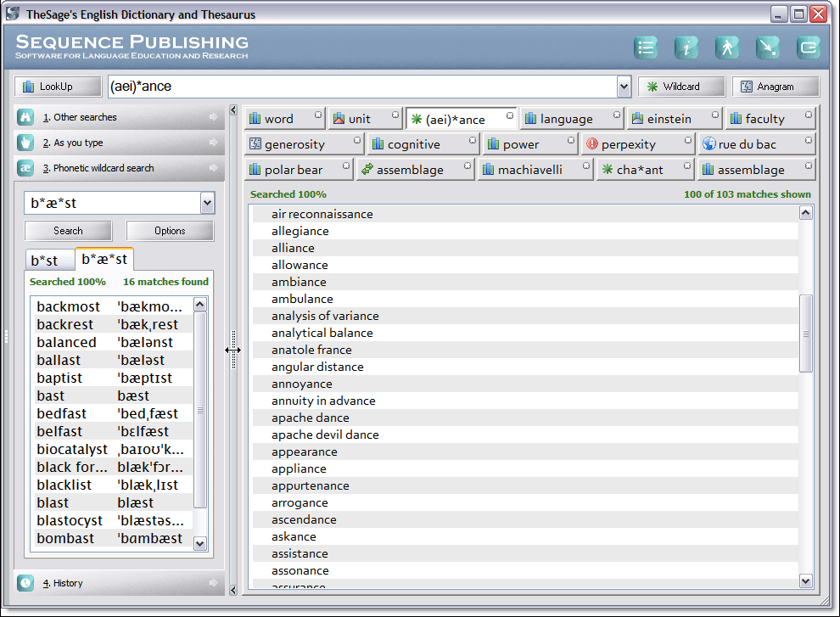
Task: Collapse the Phonetic wildcard search section
Action: coord(119,168)
